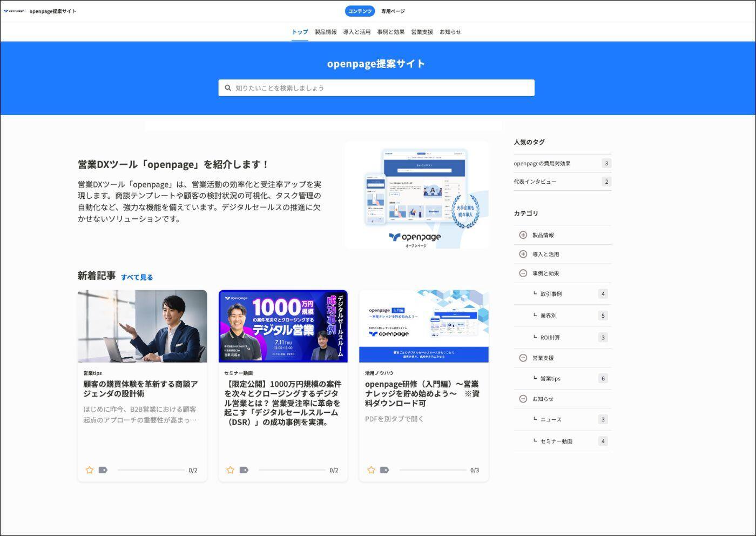
Task: Click the openpage product hero image
Action: click(x=417, y=195)
